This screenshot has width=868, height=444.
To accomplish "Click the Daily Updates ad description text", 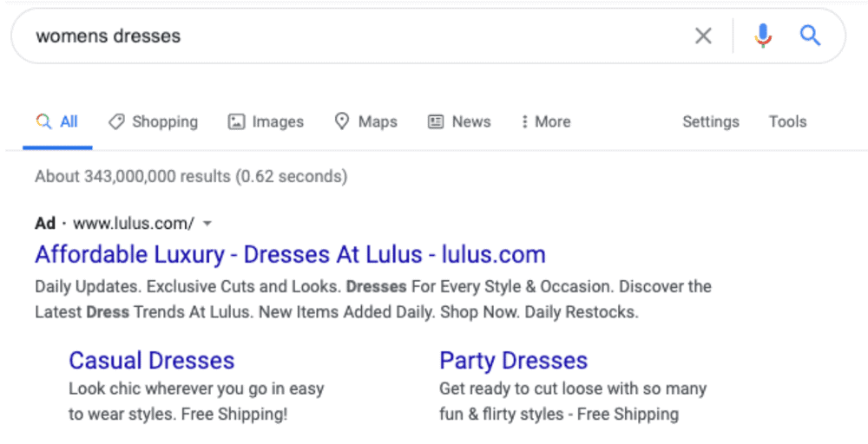I will pyautogui.click(x=373, y=299).
